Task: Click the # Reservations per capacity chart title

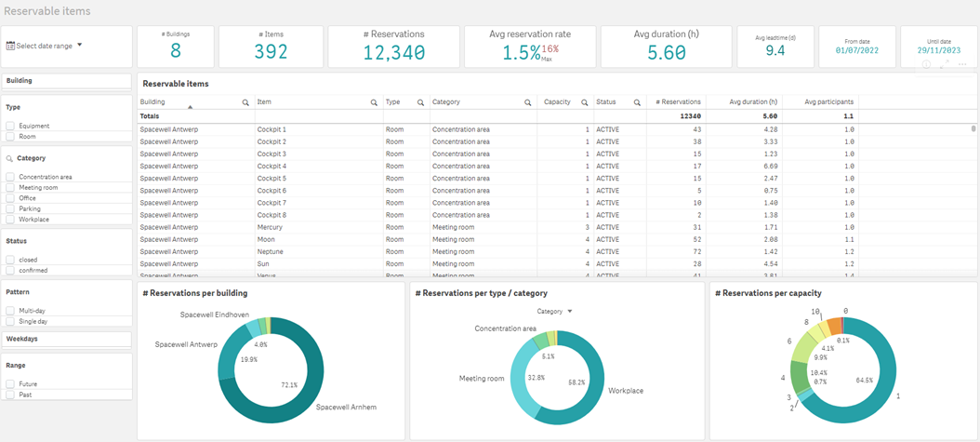Action: [x=768, y=292]
